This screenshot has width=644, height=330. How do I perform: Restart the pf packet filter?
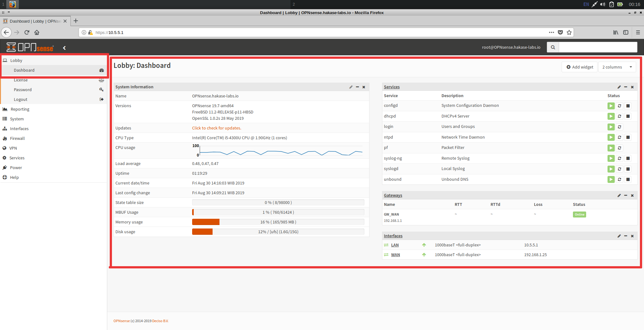click(x=619, y=148)
